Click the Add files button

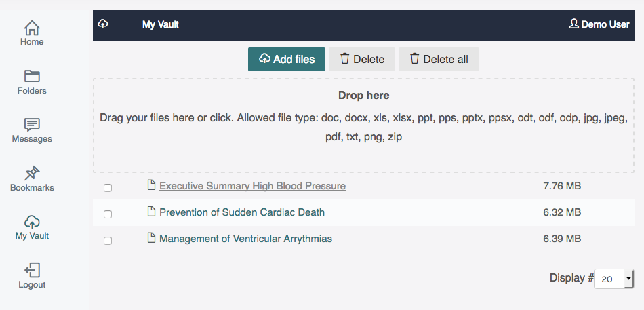pyautogui.click(x=287, y=59)
